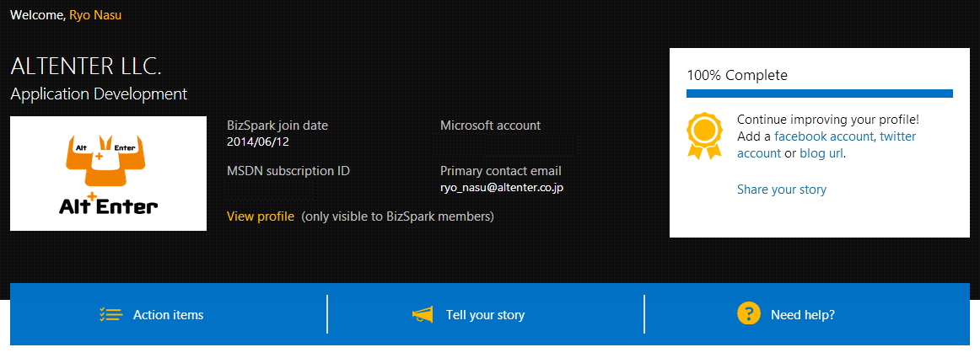Image resolution: width=980 pixels, height=358 pixels.
Task: Click the 100% Complete progress bar
Action: (820, 94)
